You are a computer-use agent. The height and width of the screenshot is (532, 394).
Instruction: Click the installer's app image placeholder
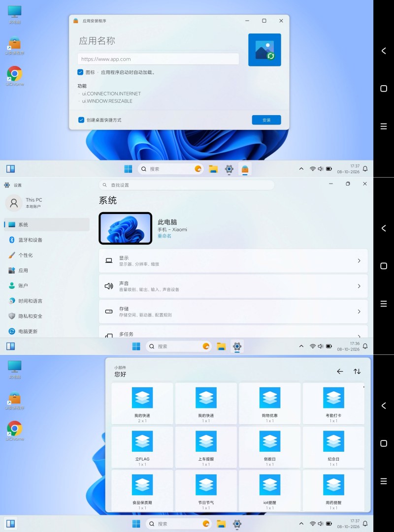[264, 50]
